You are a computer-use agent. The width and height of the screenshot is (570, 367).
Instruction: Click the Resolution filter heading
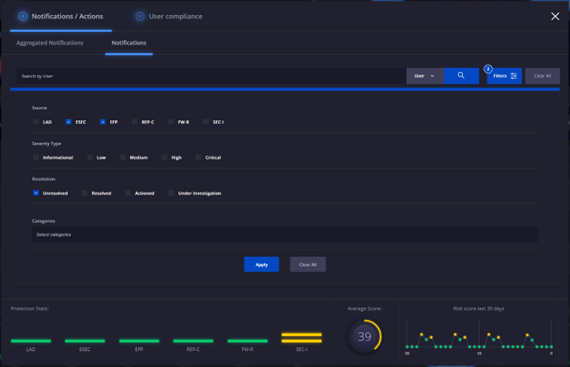pyautogui.click(x=44, y=179)
